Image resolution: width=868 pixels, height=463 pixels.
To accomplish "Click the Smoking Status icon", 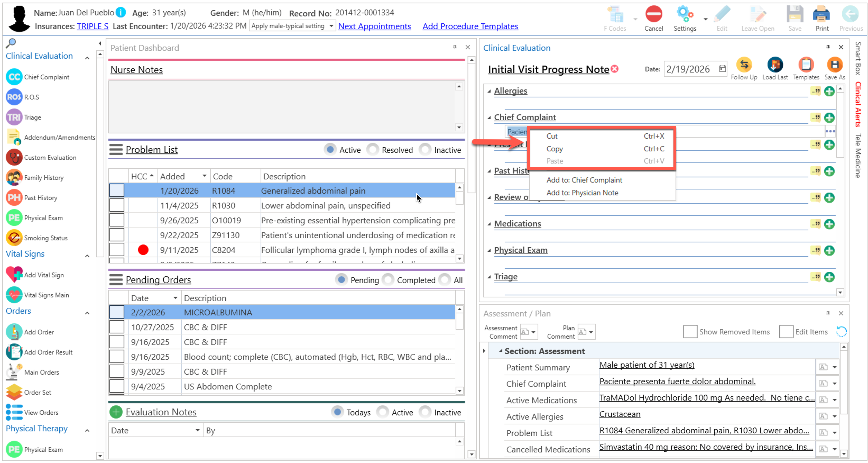I will 14,238.
